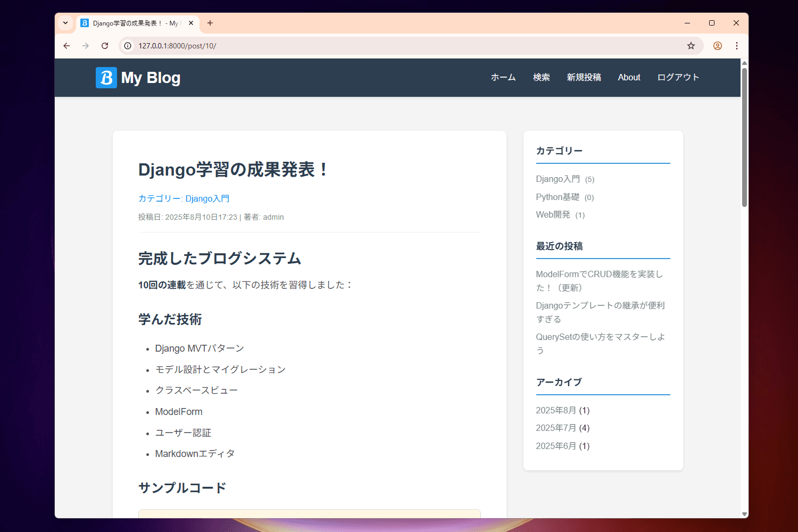
Task: Go to ホーム in the navigation
Action: point(503,78)
